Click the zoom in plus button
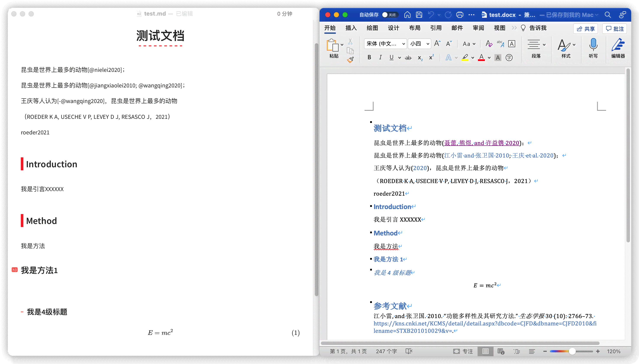This screenshot has width=639, height=364. 598,351
